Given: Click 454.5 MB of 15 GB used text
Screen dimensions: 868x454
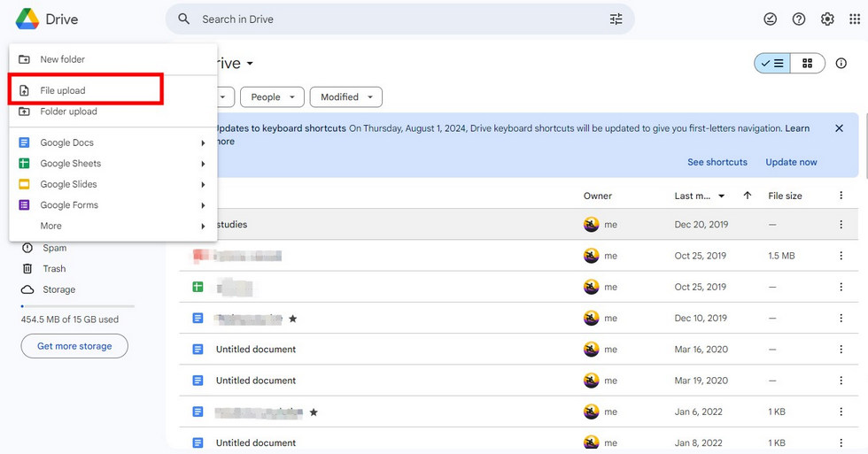Looking at the screenshot, I should click(x=70, y=319).
